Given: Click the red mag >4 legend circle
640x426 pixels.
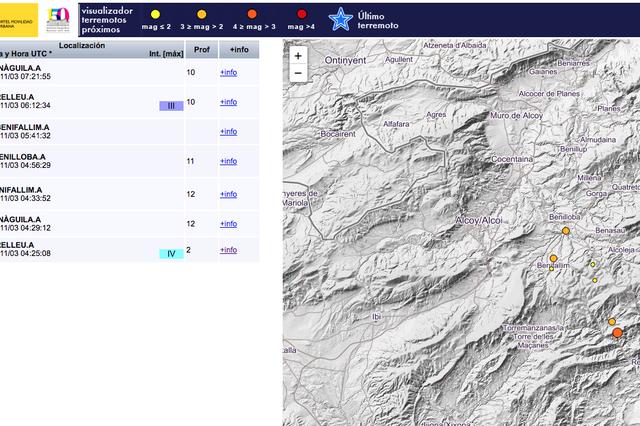Looking at the screenshot, I should pos(302,15).
